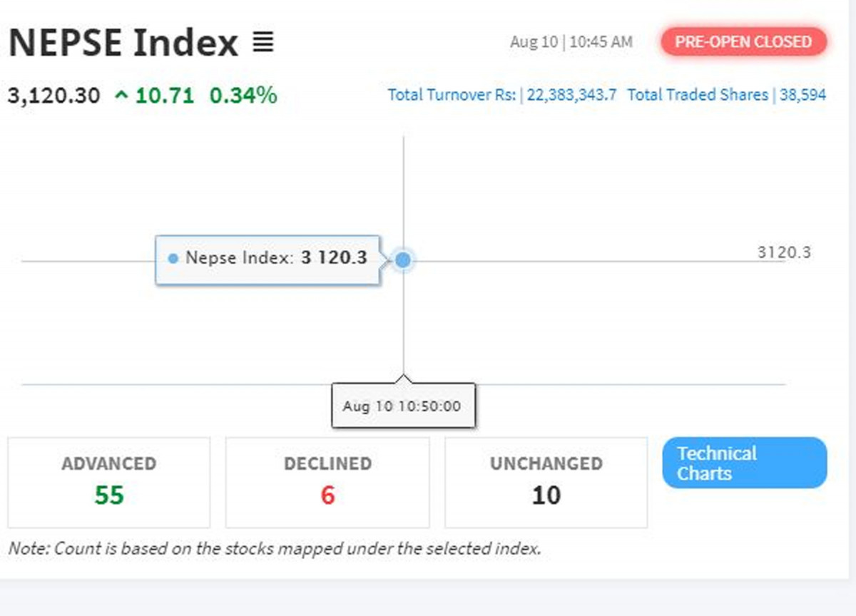Select the DECLINED stocks box
This screenshot has width=856, height=616.
coord(327,482)
